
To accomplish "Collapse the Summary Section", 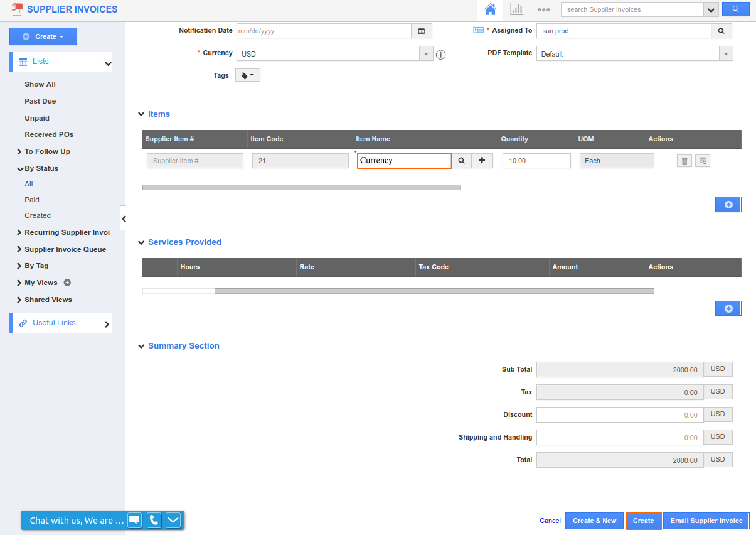I will (x=141, y=346).
